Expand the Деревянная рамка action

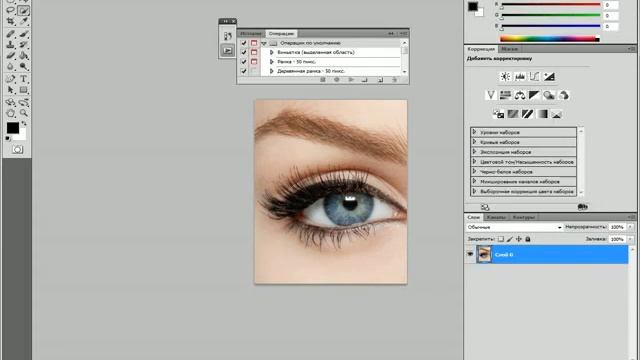click(271, 71)
